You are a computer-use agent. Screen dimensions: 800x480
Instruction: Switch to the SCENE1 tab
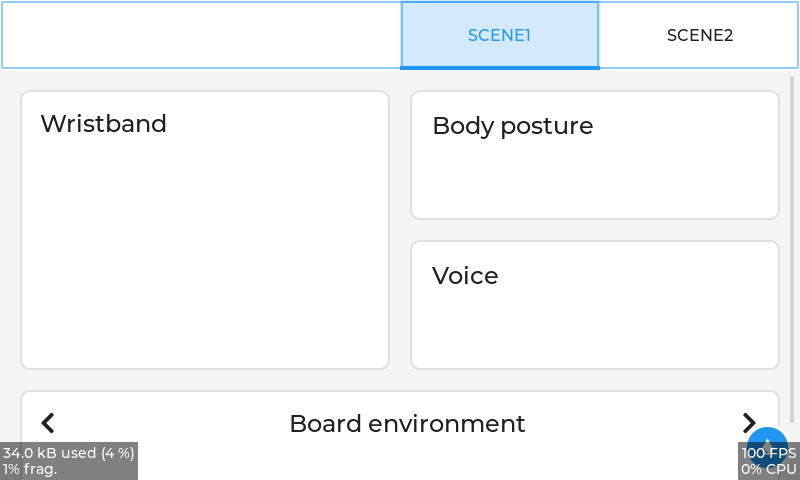[x=499, y=35]
